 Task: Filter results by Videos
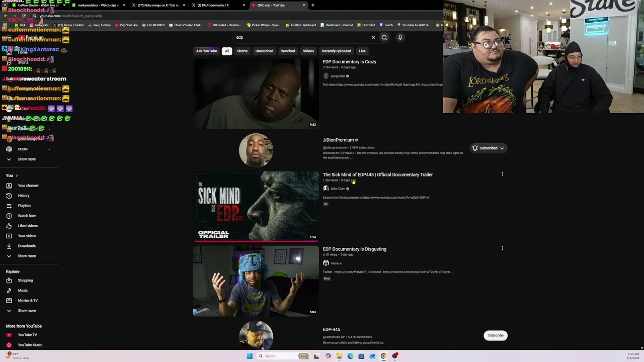tap(308, 51)
